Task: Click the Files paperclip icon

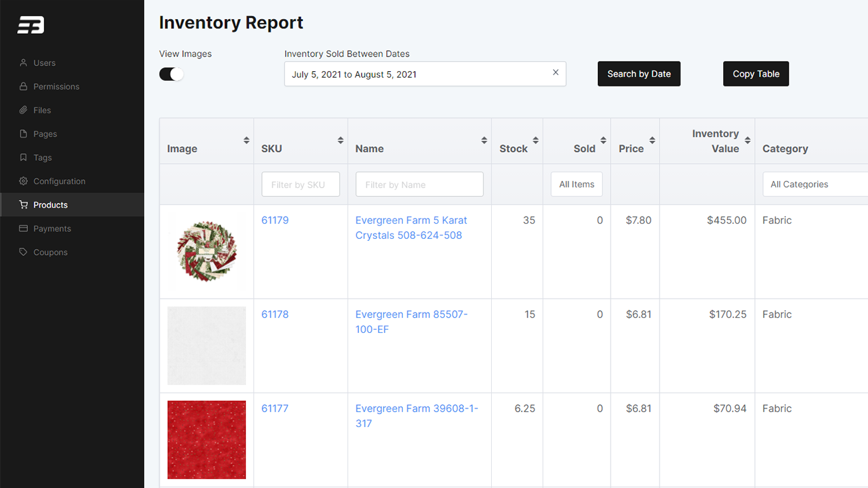Action: 24,110
